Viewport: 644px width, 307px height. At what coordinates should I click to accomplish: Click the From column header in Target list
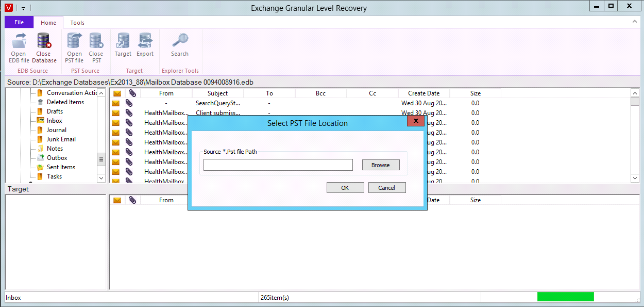(x=166, y=200)
